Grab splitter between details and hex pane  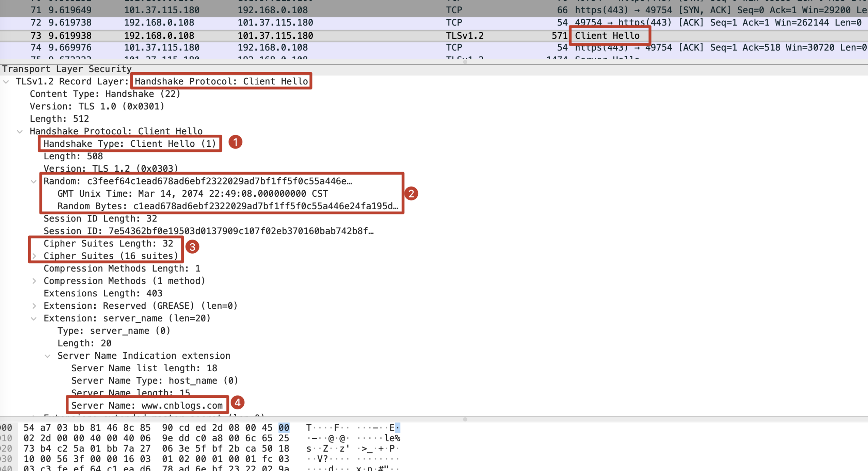click(465, 419)
